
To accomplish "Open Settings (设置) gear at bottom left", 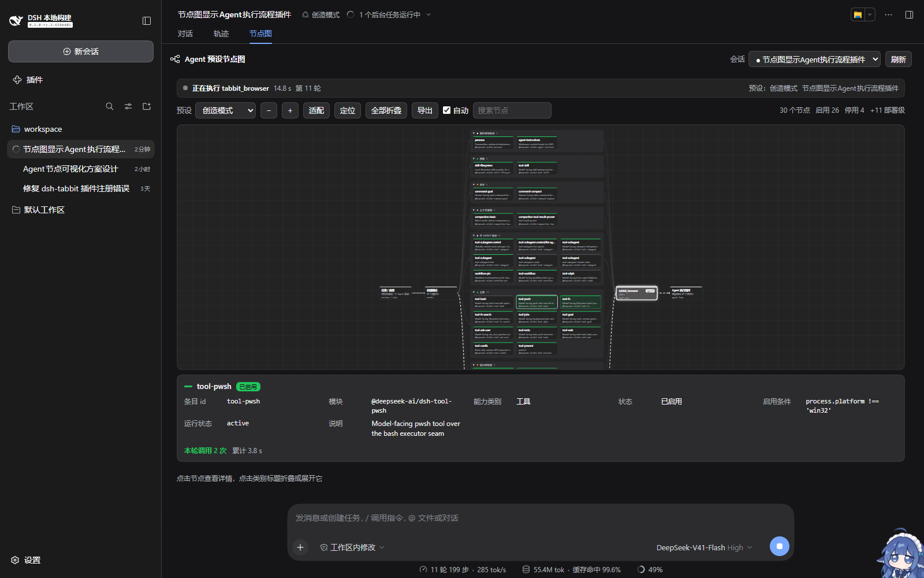I will tap(26, 560).
